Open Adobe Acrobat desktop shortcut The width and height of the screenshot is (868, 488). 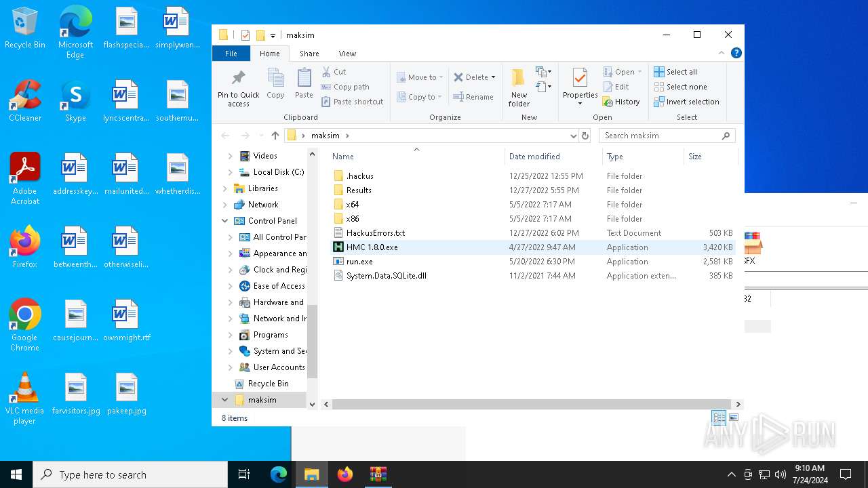[25, 180]
